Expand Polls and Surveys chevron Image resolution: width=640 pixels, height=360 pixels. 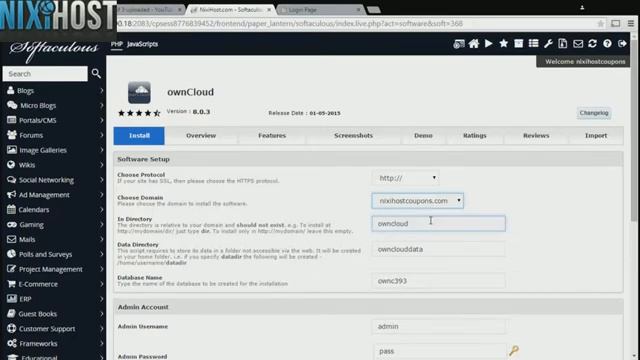[101, 254]
